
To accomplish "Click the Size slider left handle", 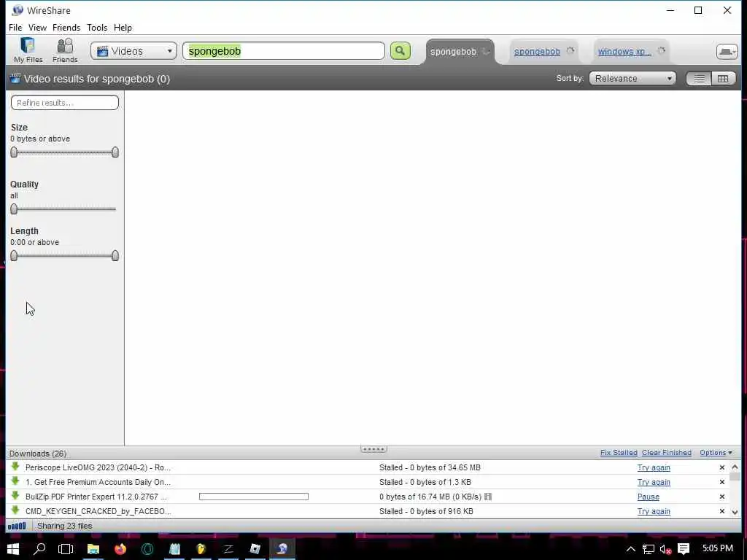I will pyautogui.click(x=14, y=152).
